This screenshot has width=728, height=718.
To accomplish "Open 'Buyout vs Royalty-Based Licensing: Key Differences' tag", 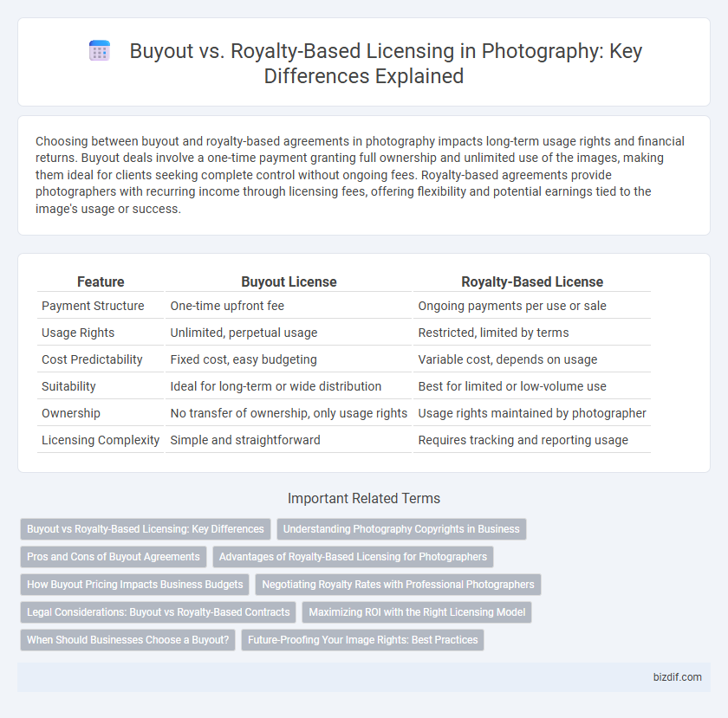I will [x=146, y=529].
